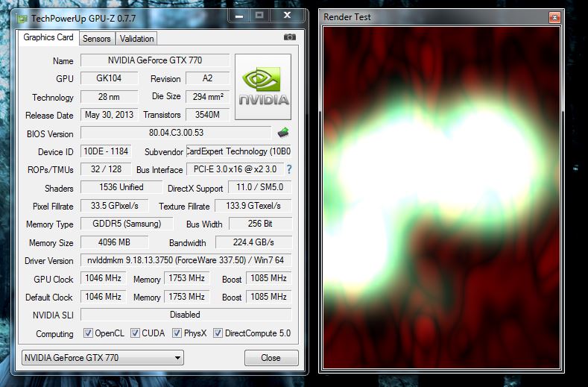Click the BIOS save chip icon

(x=283, y=133)
